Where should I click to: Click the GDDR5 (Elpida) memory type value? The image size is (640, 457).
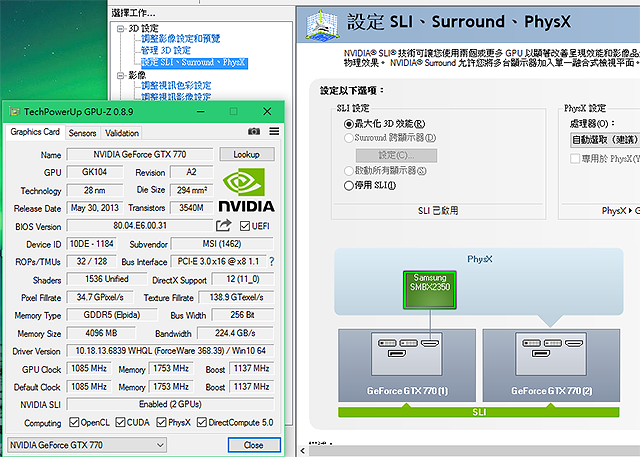112,315
